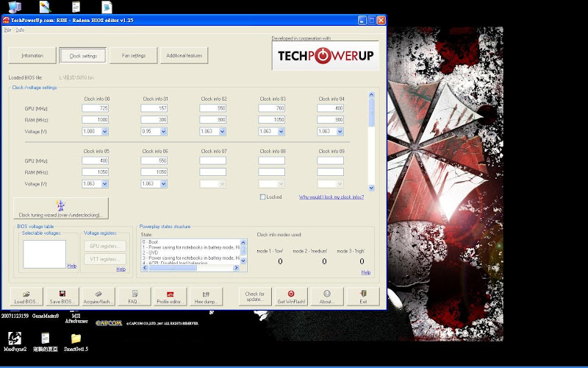Expand the Clock info 06 voltage dropdown
The image size is (588, 368).
(163, 183)
